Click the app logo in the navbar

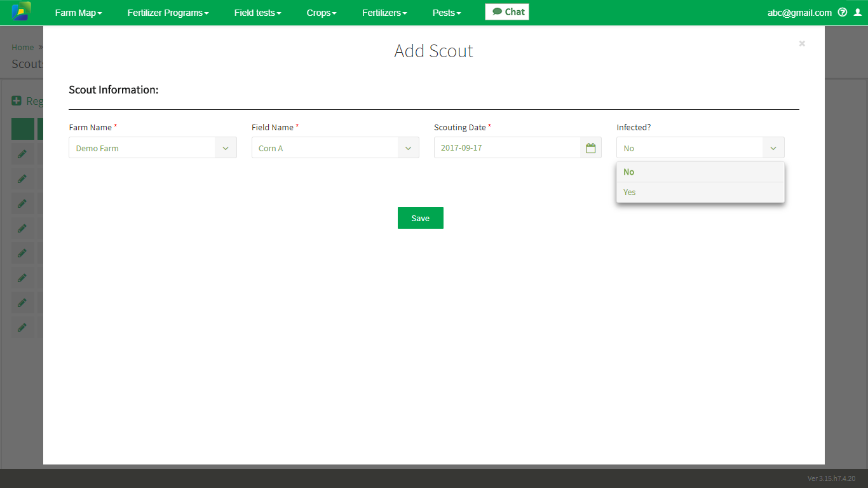click(21, 12)
